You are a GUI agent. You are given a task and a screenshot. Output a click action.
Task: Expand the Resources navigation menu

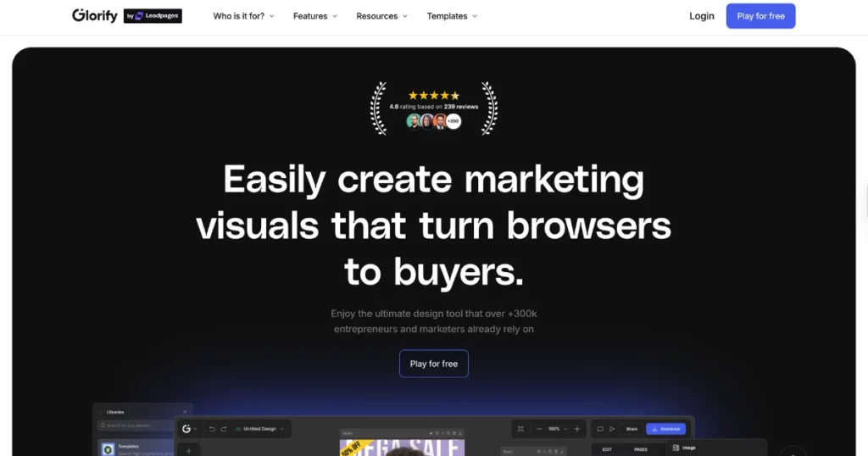382,16
